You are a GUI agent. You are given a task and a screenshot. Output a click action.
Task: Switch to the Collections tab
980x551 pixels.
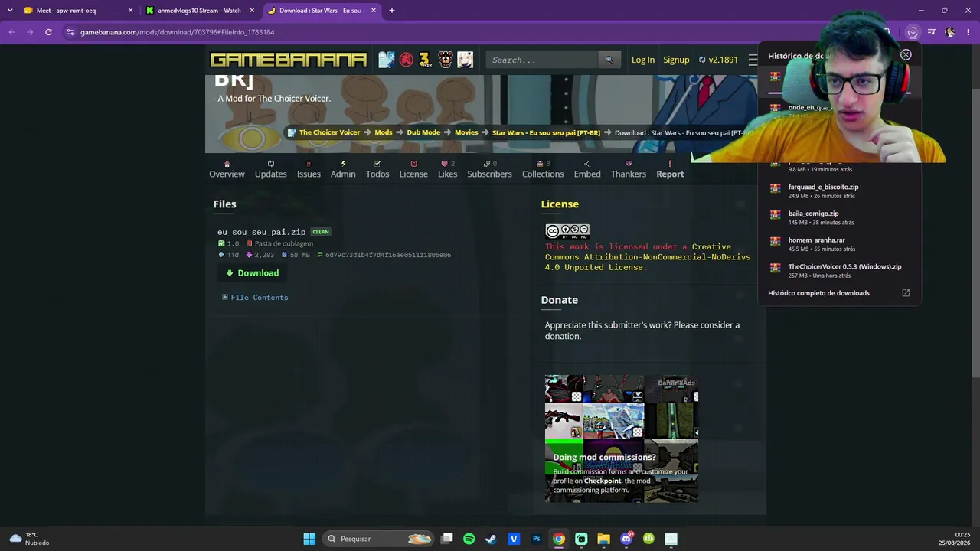pos(543,169)
